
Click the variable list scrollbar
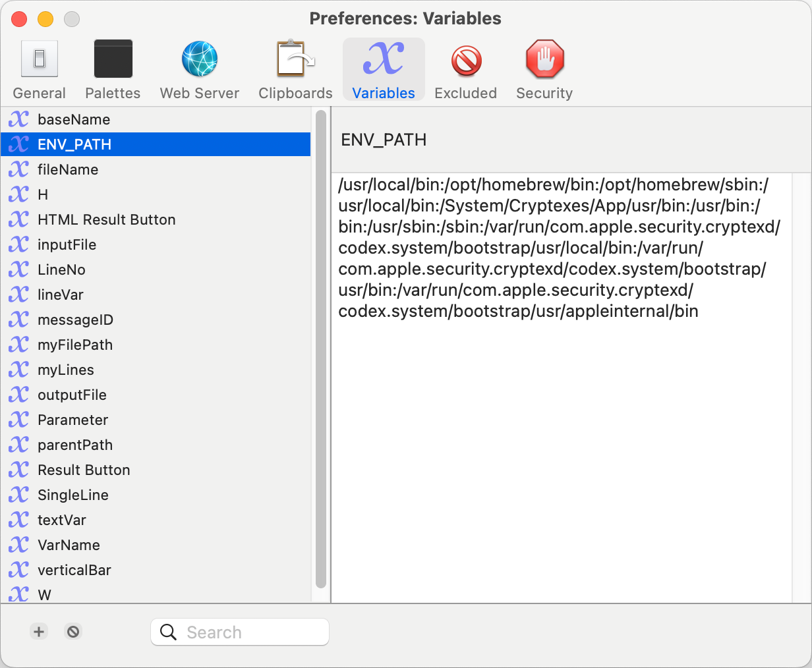pos(321,349)
